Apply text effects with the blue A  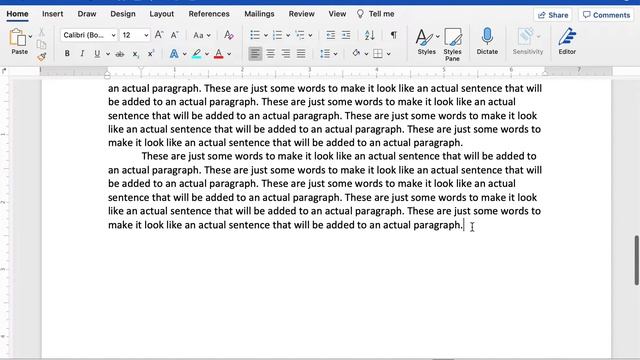174,53
